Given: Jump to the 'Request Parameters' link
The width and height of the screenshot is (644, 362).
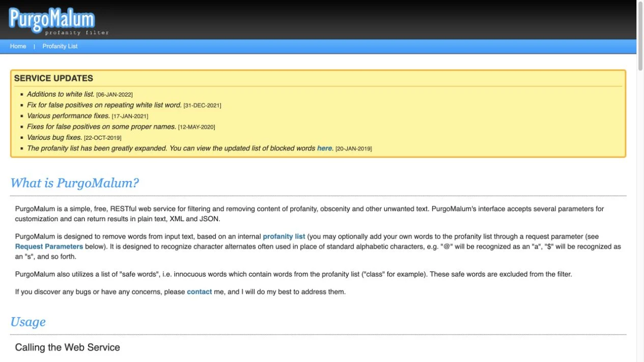Looking at the screenshot, I should point(49,247).
